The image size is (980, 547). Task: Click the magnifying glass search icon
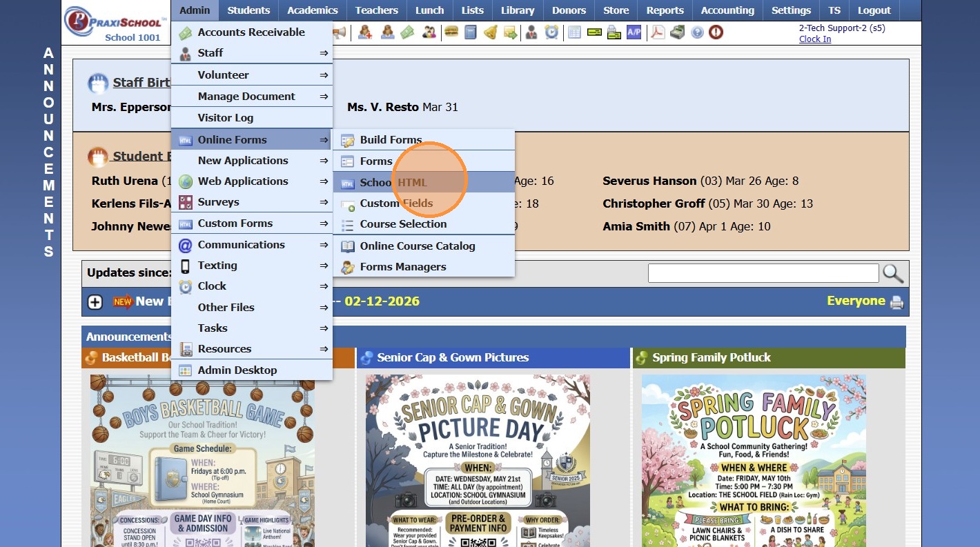pyautogui.click(x=893, y=273)
